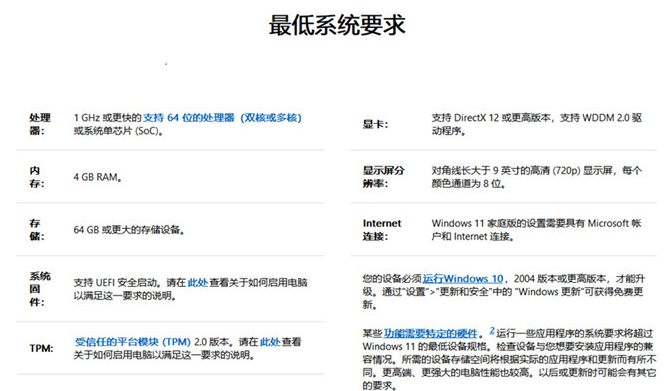Viewport: 664px width, 391px height.
Task: Click the 存储 row label
Action: [36, 230]
